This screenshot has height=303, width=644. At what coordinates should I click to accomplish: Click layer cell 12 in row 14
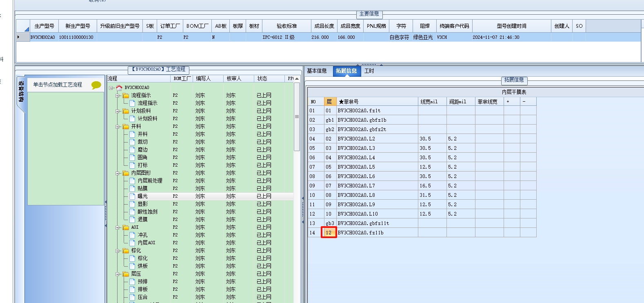click(x=329, y=232)
